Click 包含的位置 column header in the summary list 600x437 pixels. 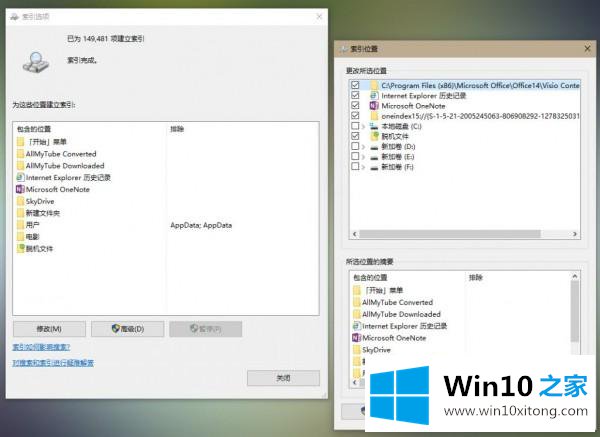370,277
